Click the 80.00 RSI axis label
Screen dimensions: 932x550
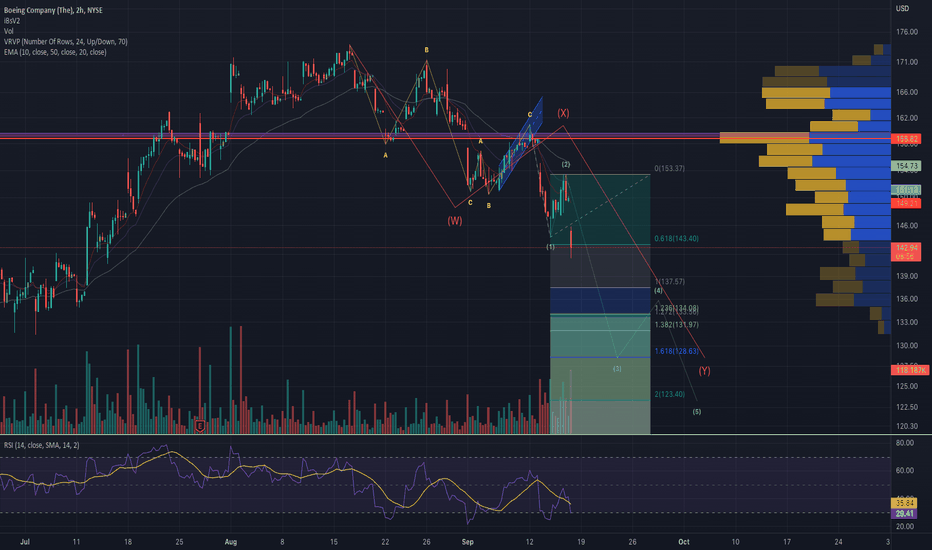pos(905,443)
